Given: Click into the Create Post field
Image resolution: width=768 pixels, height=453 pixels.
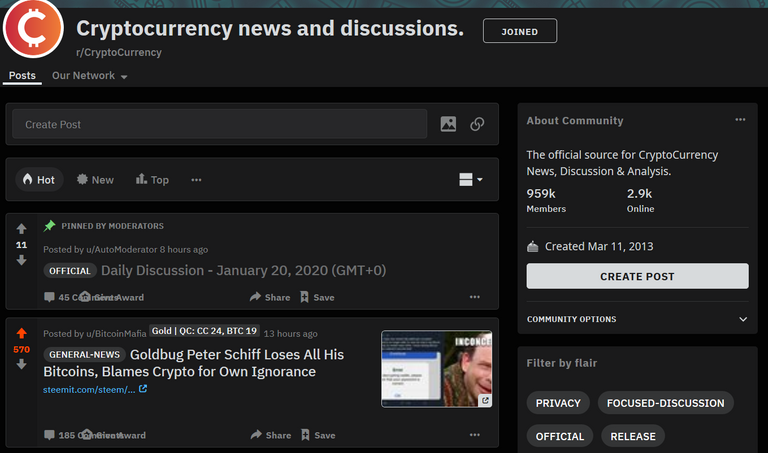Looking at the screenshot, I should coord(219,124).
